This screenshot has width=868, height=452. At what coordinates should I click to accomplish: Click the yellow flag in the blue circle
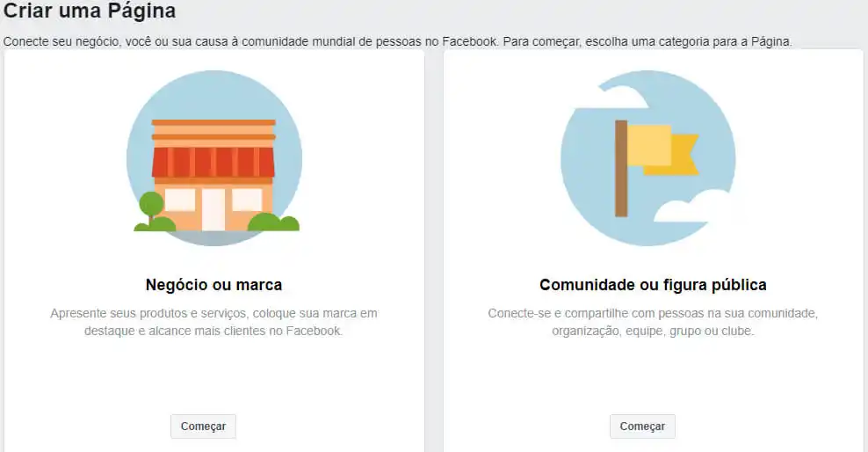(662, 149)
